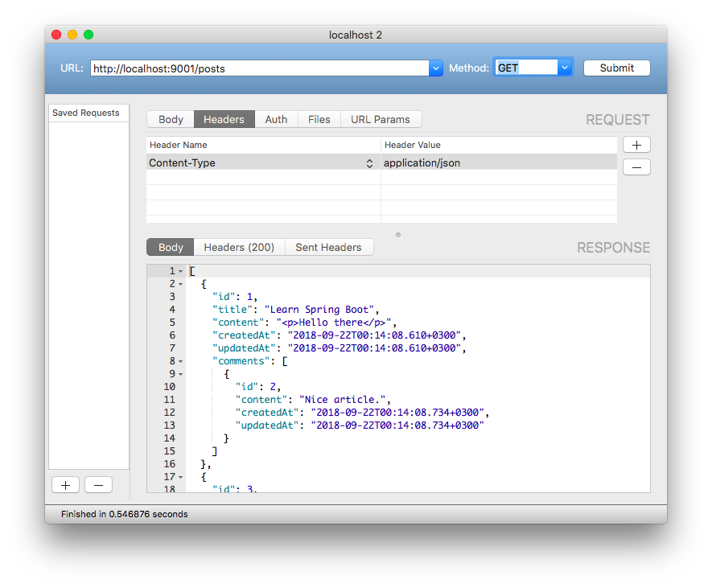Image resolution: width=712 pixels, height=588 pixels.
Task: Click the "<p>Hello there</p>" content value
Action: tap(334, 323)
